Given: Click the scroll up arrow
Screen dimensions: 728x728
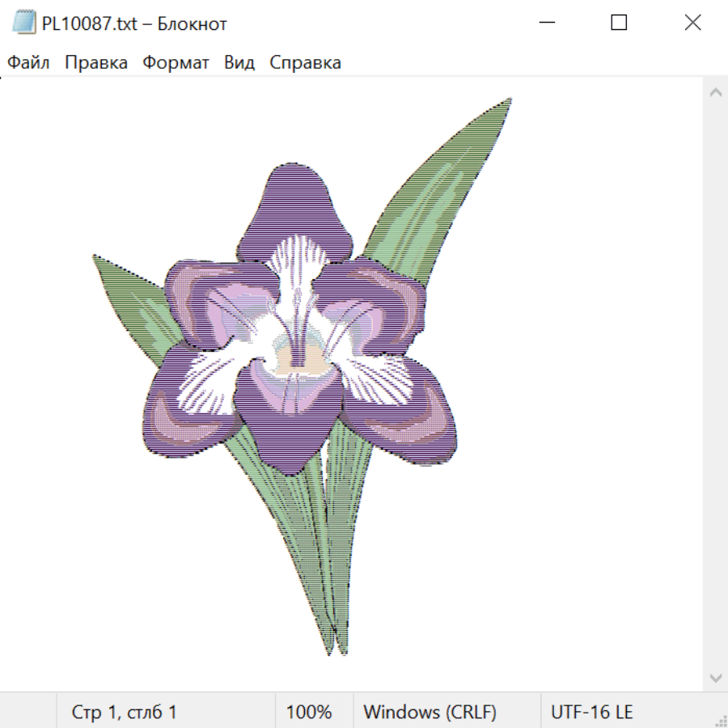Looking at the screenshot, I should coord(715,92).
